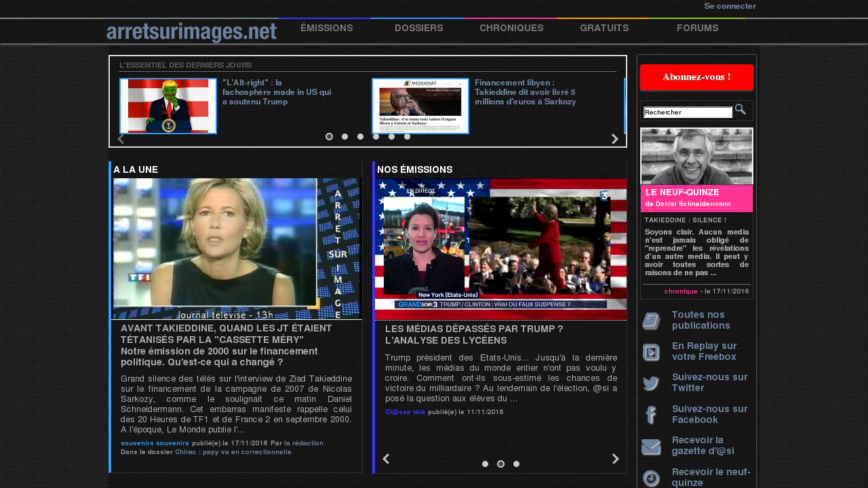Open the Financement libyen Takieddine article
The width and height of the screenshot is (868, 488).
[526, 92]
